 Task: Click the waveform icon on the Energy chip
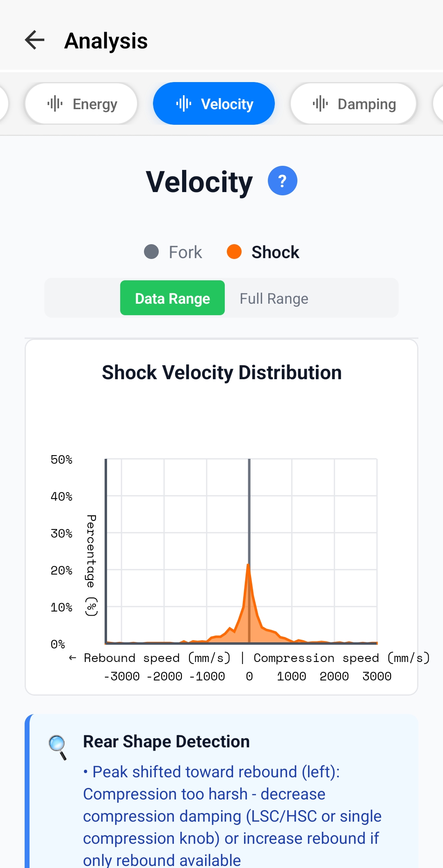[55, 103]
